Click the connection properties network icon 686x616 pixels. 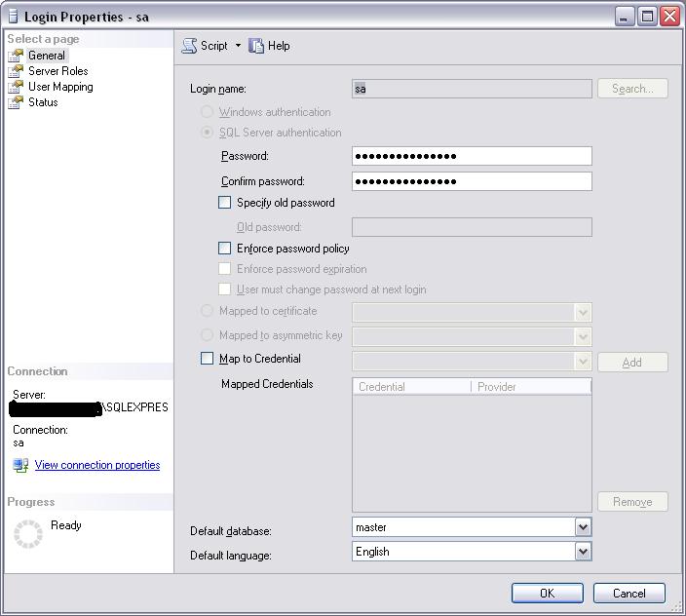(20, 465)
